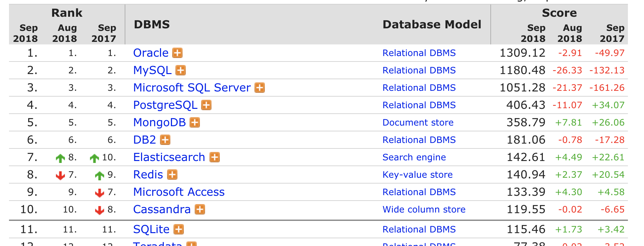Click the Search engine model link
This screenshot has height=246, width=644.
coord(414,157)
